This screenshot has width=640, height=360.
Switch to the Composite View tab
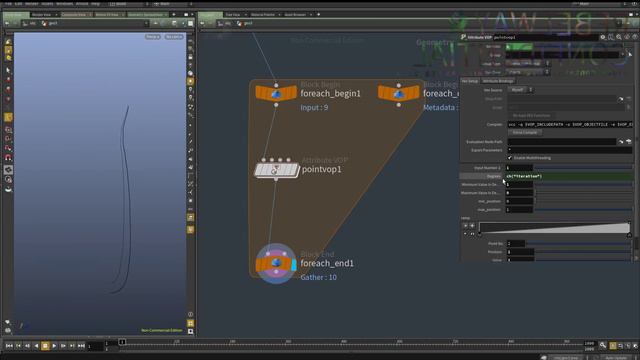tap(74, 15)
